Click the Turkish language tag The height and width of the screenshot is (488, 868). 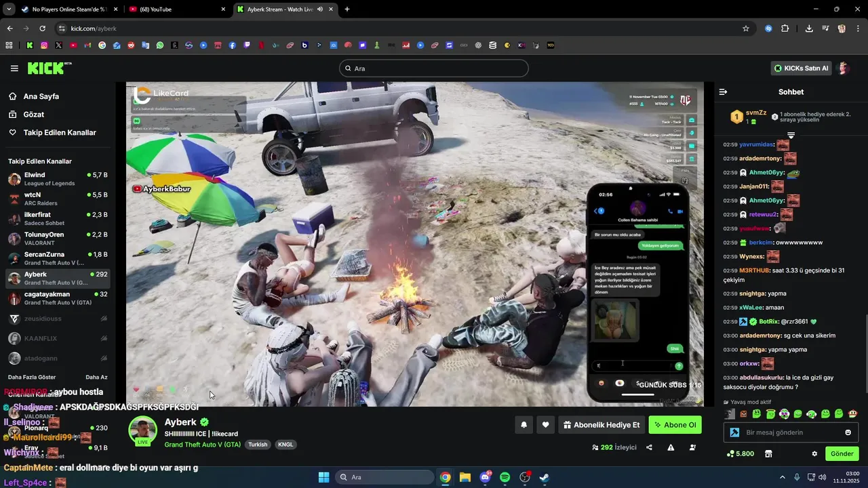tap(258, 445)
